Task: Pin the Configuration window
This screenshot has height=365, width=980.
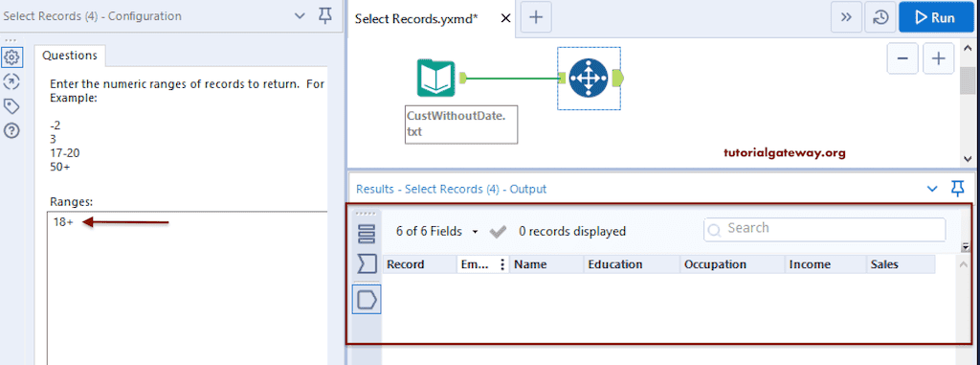Action: (325, 16)
